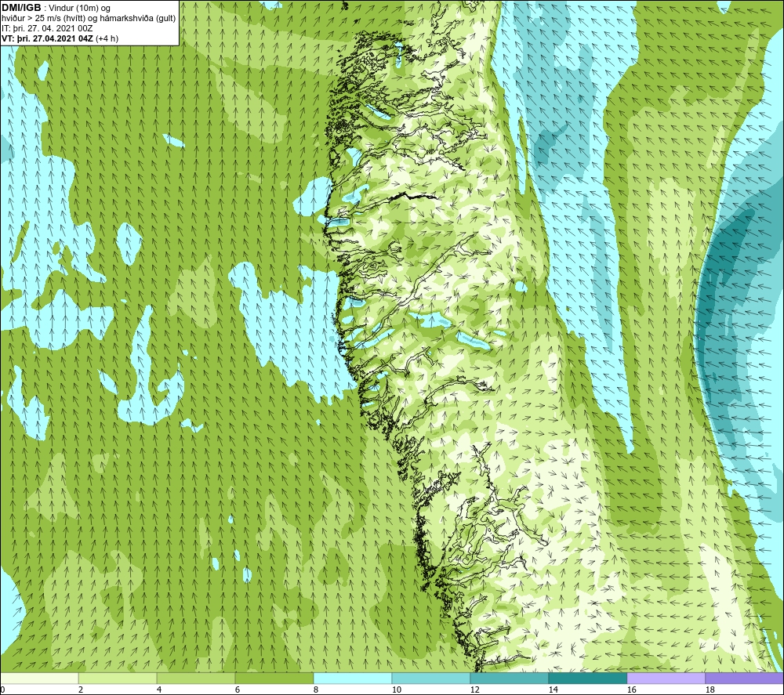The width and height of the screenshot is (784, 695).
Task: Click the 'IT: þri. 27. 04. 2021 00Z' line
Action: tap(47, 28)
